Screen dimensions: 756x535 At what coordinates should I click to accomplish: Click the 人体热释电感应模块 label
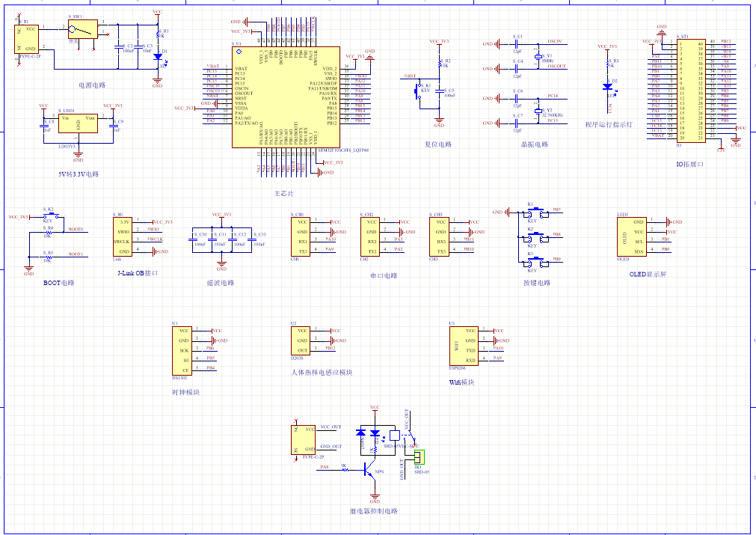pyautogui.click(x=322, y=373)
